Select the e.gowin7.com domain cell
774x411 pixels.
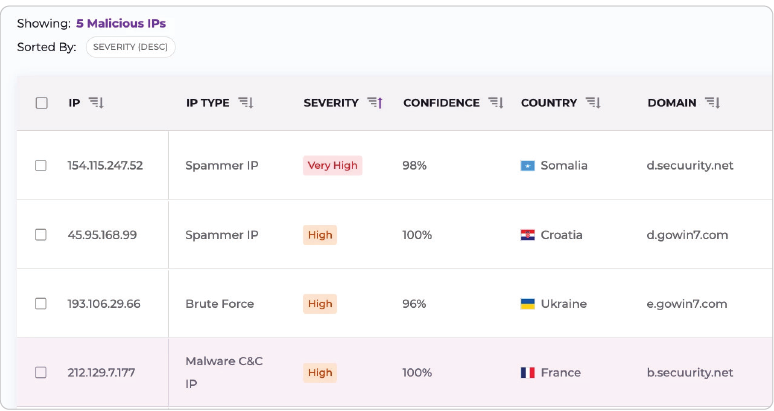(x=687, y=304)
